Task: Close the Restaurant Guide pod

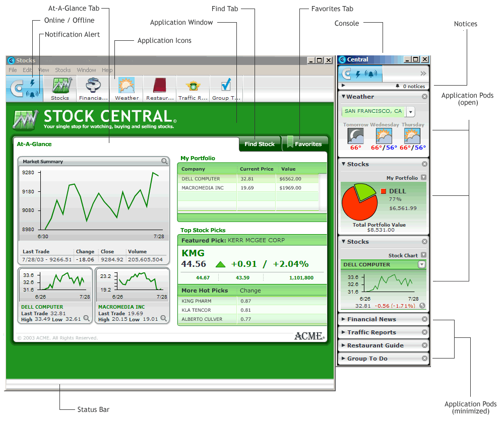Action: coord(424,345)
